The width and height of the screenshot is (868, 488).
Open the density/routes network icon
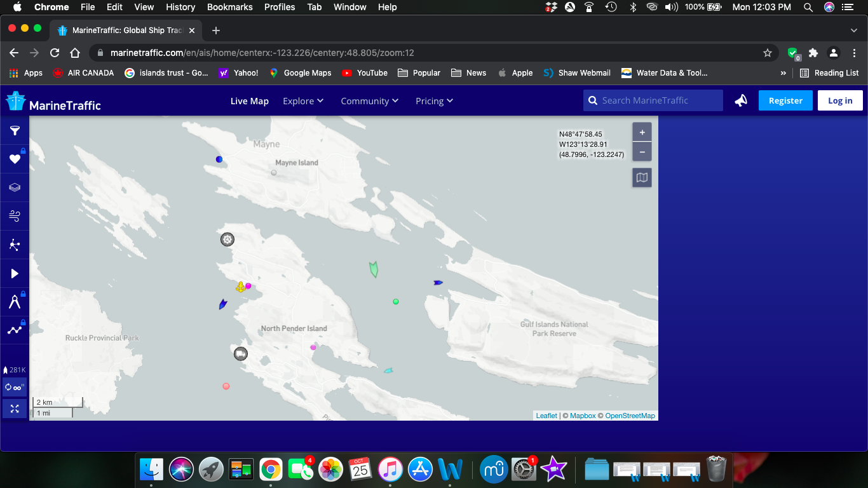coord(15,245)
